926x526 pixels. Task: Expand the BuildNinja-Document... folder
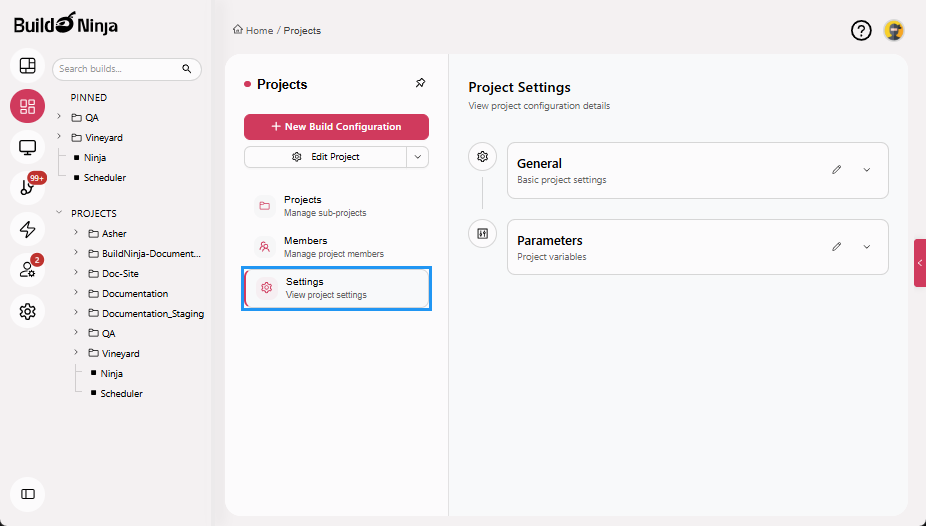pyautogui.click(x=76, y=253)
